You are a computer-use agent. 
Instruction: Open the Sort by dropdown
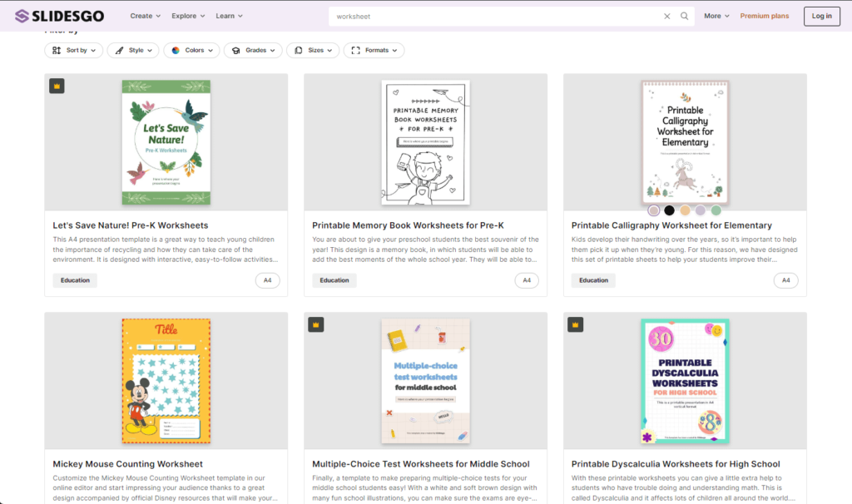click(x=74, y=51)
